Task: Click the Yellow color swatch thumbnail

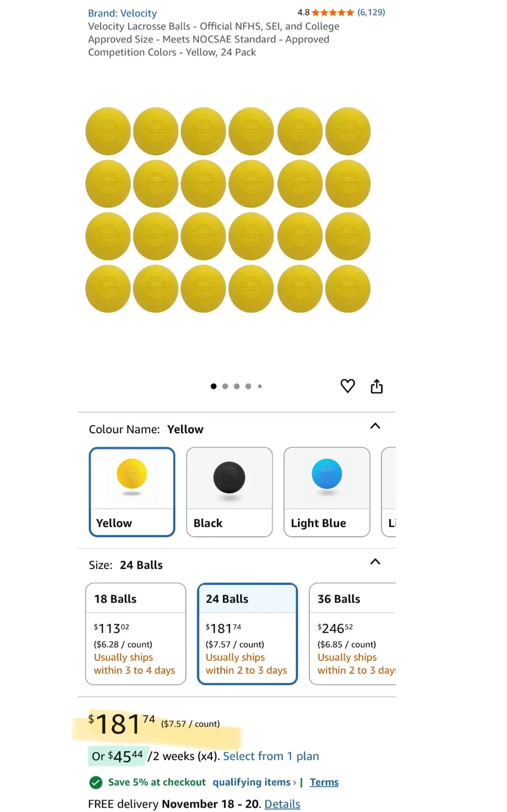Action: [x=131, y=476]
